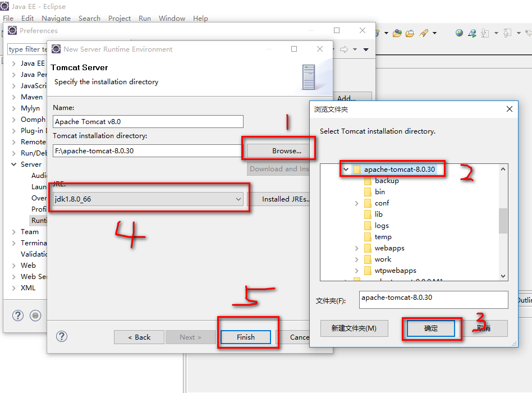Click the < Back button

click(139, 337)
